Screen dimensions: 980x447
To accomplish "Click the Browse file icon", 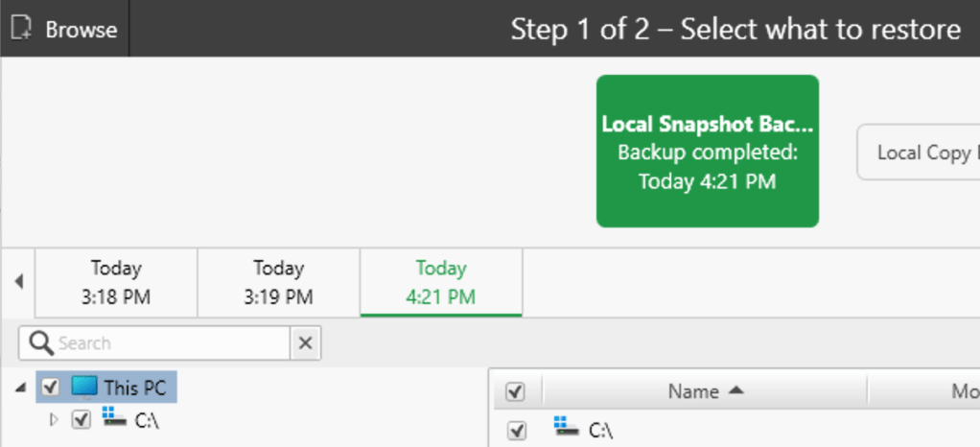I will coord(20,29).
